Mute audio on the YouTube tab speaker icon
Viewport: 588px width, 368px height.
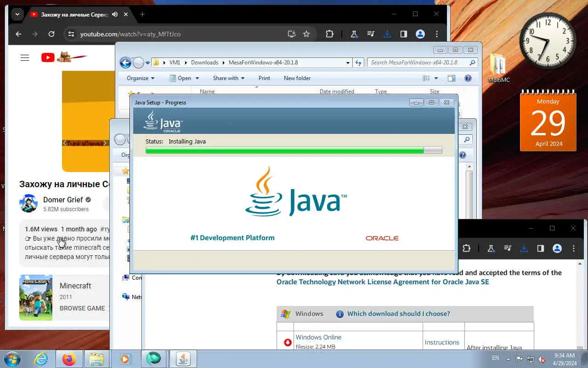pos(115,14)
